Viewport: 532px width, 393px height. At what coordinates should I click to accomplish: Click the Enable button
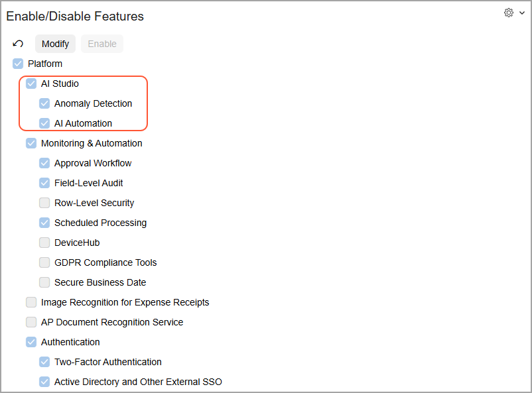(x=102, y=44)
